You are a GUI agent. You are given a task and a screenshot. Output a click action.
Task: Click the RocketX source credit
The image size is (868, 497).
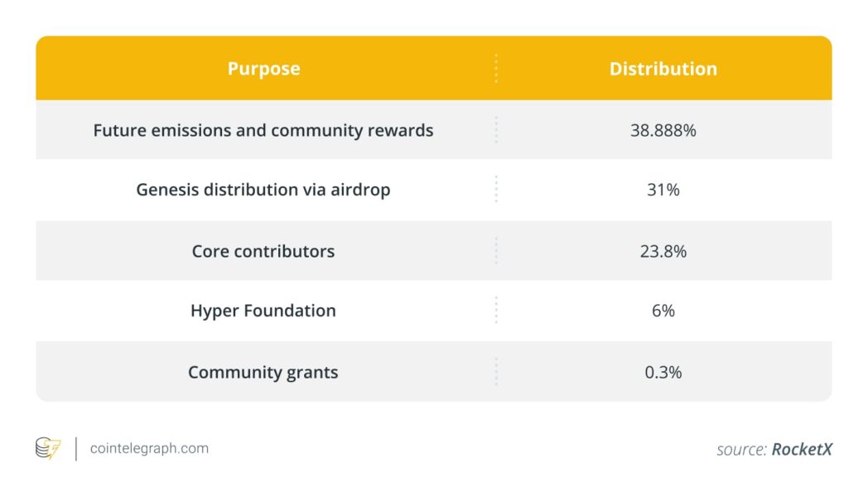pyautogui.click(x=801, y=450)
